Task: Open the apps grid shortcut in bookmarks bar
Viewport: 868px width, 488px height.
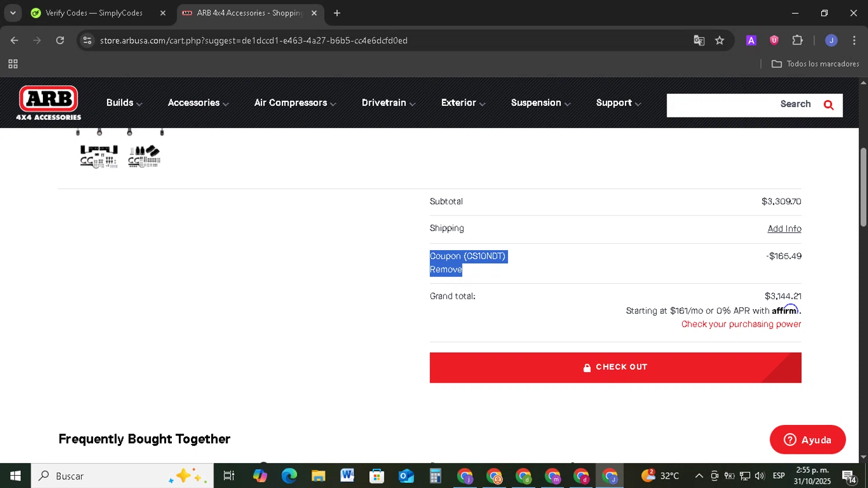Action: pos(13,64)
